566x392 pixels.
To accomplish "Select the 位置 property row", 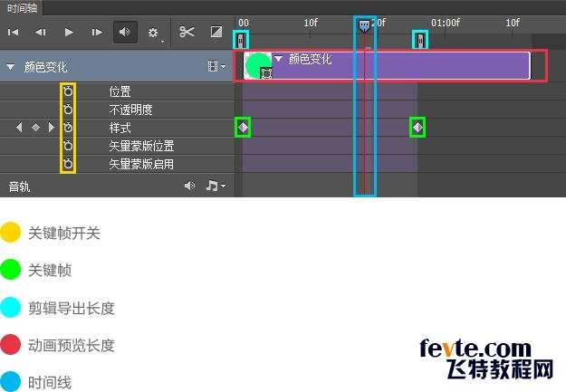I will [x=118, y=91].
